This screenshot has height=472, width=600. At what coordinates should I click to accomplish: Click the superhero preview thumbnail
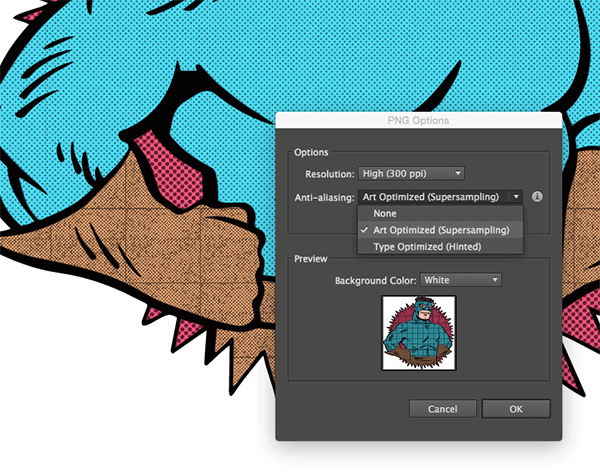419,333
